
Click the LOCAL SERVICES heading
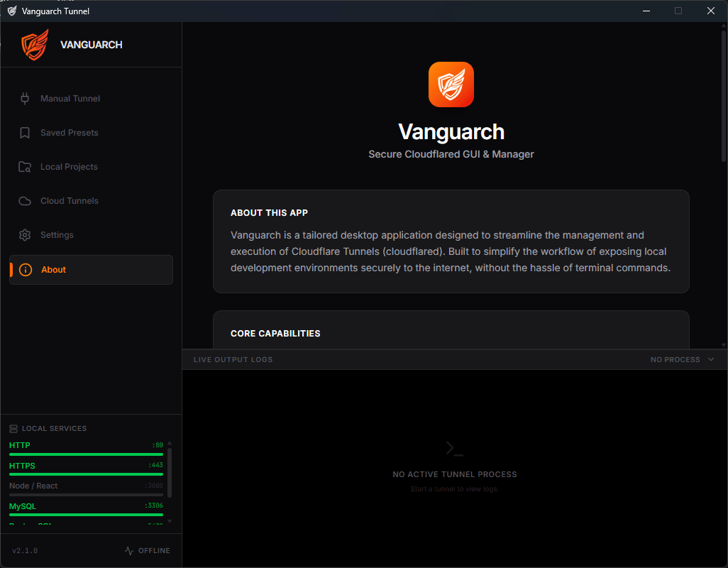pos(55,429)
